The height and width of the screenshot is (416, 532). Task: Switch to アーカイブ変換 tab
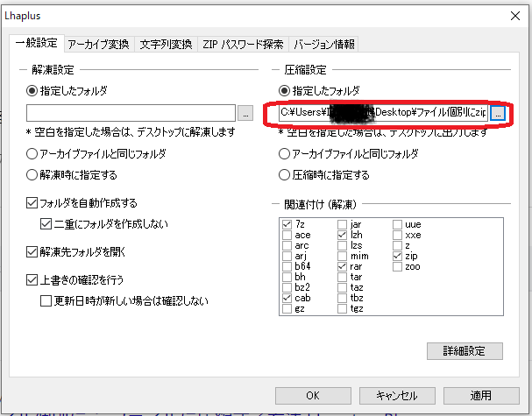[100, 44]
